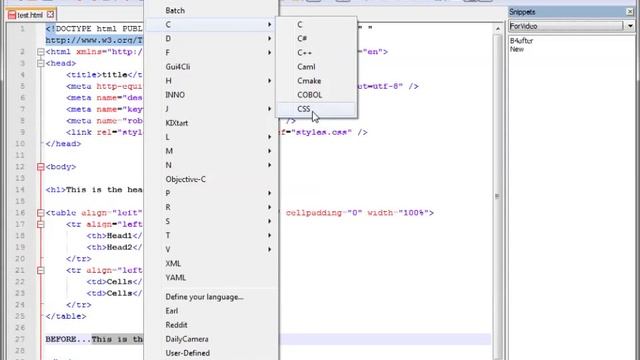Select User-Defined language entry
Image resolution: width=640 pixels, height=360 pixels.
click(211, 353)
